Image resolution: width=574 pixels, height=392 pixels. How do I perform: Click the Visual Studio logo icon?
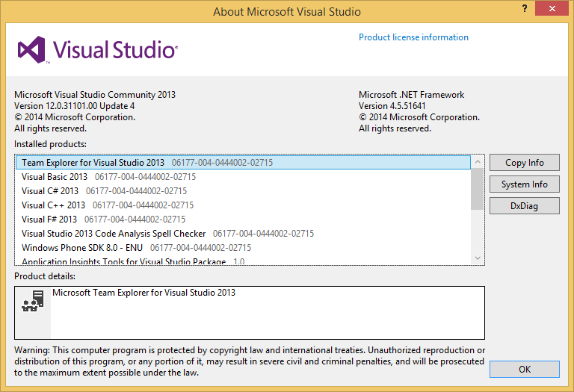coord(32,50)
